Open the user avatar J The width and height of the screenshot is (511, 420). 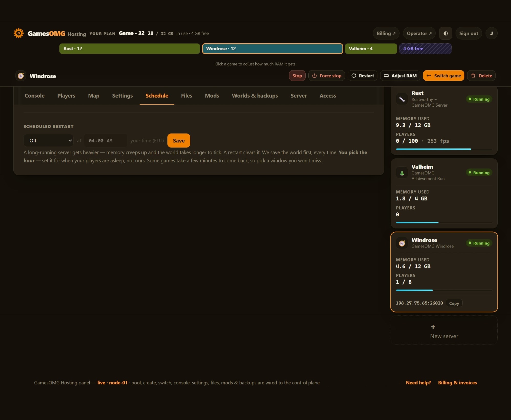492,33
